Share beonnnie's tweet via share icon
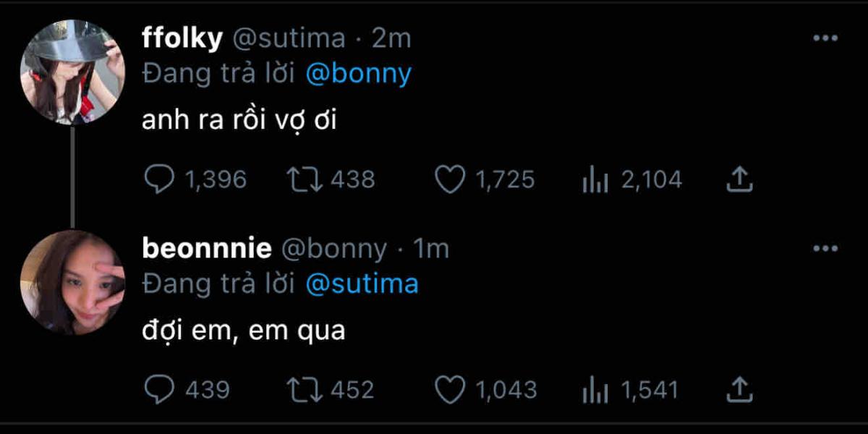This screenshot has height=434, width=868. (x=739, y=391)
